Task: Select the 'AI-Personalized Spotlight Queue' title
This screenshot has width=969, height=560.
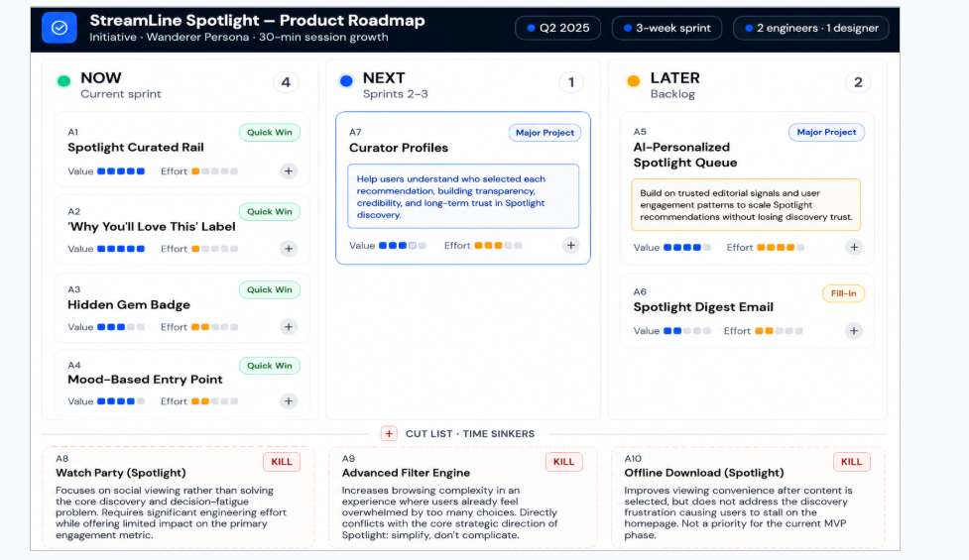Action: tap(685, 155)
